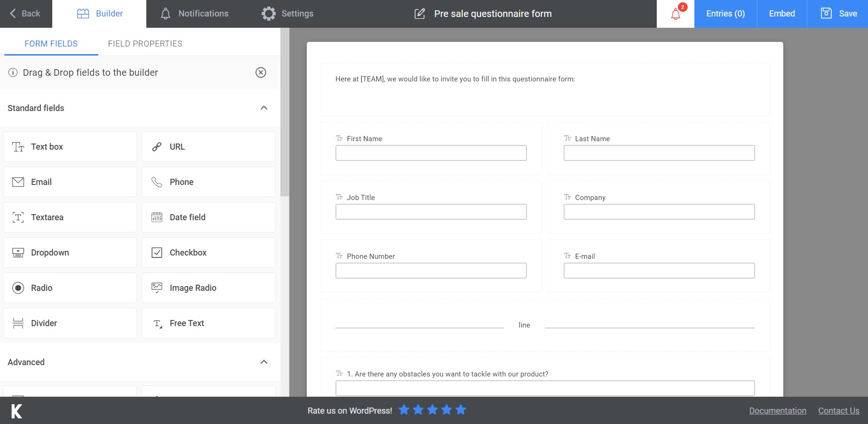
Task: Select the Image Radio field icon
Action: tap(156, 288)
